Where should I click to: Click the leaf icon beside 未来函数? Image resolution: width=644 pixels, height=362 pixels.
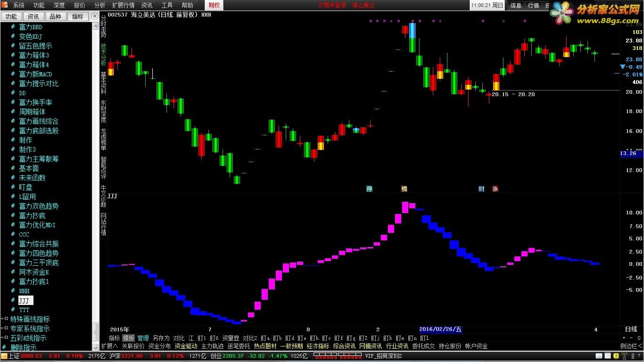13,178
